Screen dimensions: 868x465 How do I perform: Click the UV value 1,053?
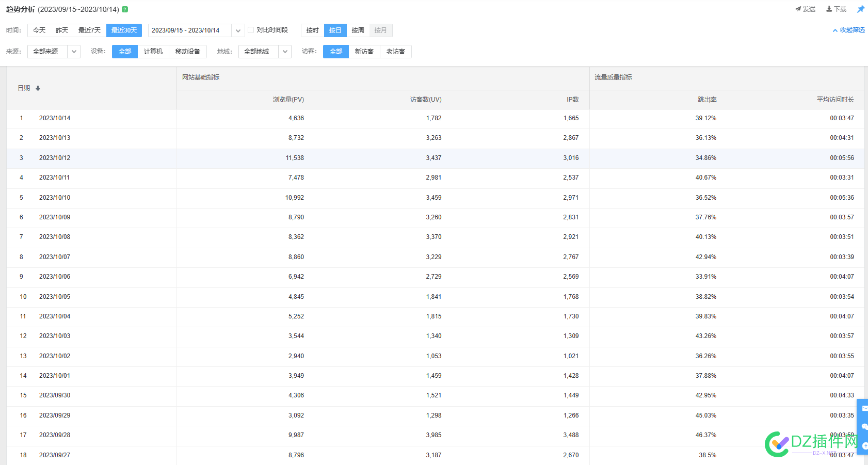click(x=433, y=356)
